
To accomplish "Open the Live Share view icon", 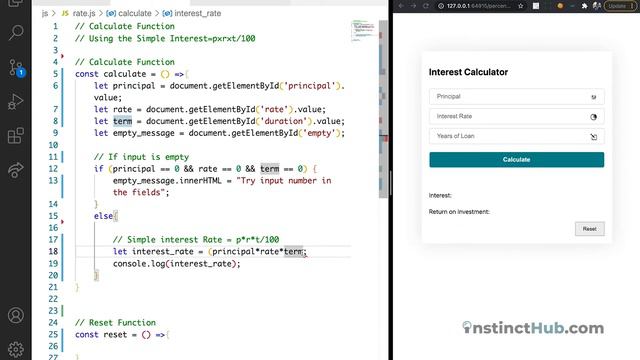I will coord(16,170).
